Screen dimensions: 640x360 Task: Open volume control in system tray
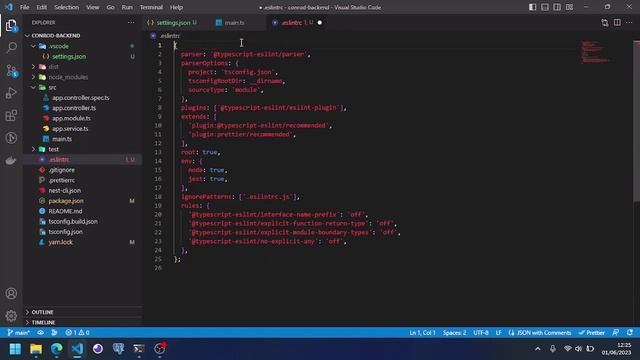coord(578,349)
